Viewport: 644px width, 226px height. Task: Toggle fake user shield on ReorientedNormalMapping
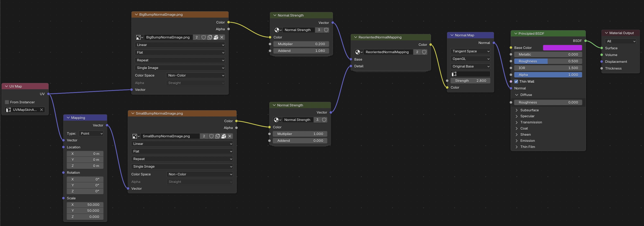point(424,52)
